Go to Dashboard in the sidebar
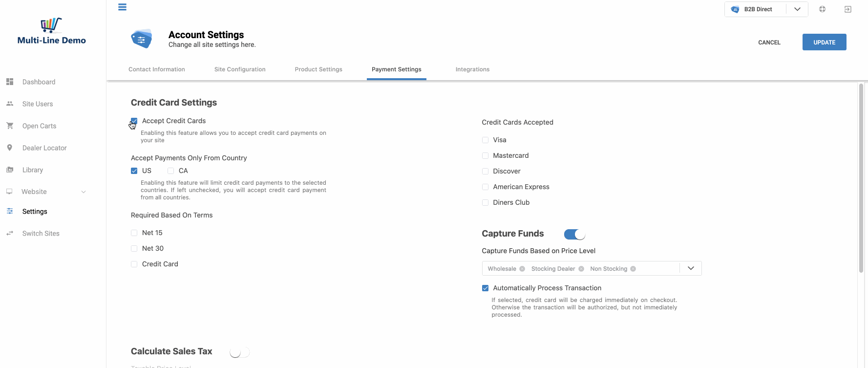The height and width of the screenshot is (368, 868). 39,82
